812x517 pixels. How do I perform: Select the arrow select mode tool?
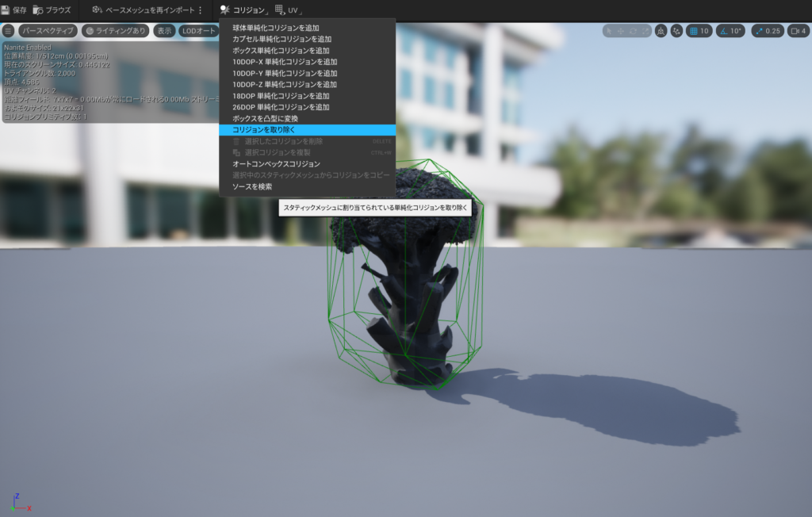pyautogui.click(x=609, y=31)
